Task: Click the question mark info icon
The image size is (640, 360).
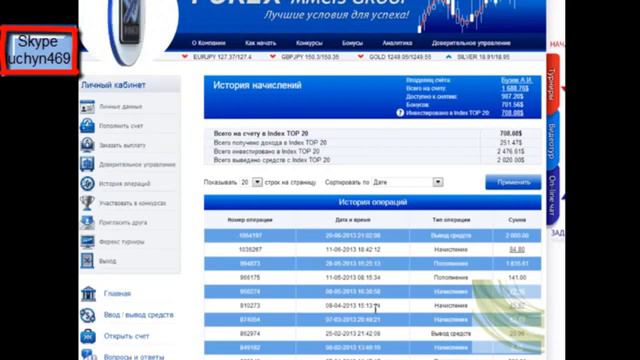Action: (x=400, y=113)
